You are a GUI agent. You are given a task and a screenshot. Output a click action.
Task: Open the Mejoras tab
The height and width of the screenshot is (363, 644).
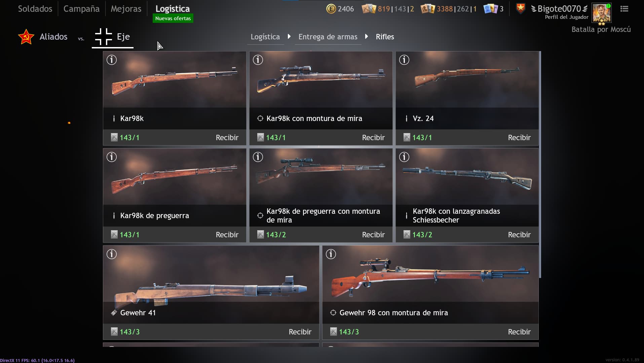pos(126,9)
